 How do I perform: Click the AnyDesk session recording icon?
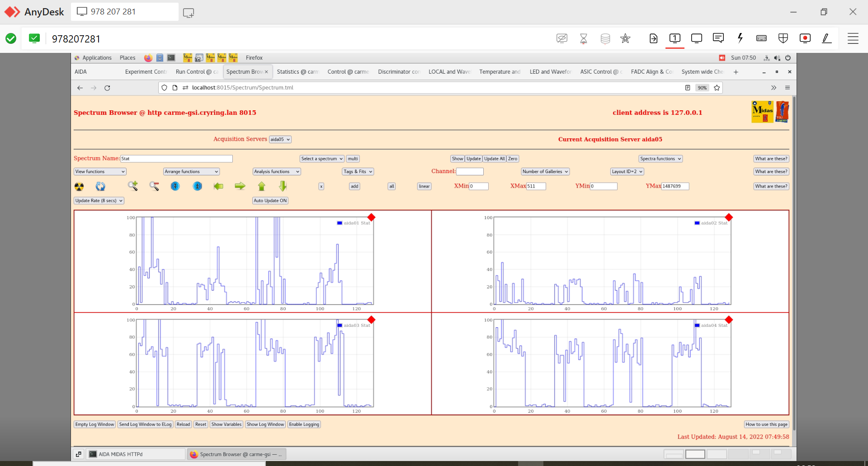point(805,38)
